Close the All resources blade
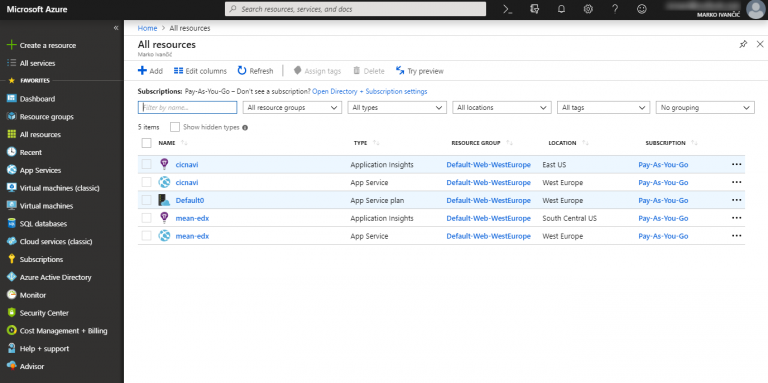768x383 pixels. (760, 44)
